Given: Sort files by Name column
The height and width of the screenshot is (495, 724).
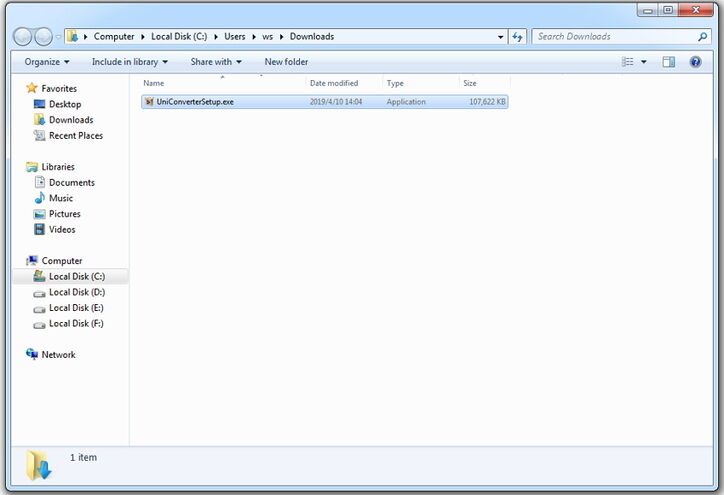Looking at the screenshot, I should click(x=223, y=83).
